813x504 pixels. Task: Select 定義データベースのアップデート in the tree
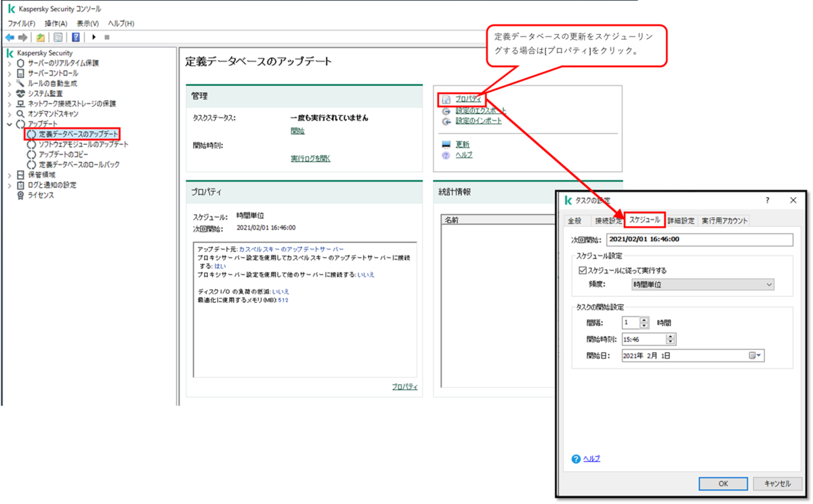79,134
